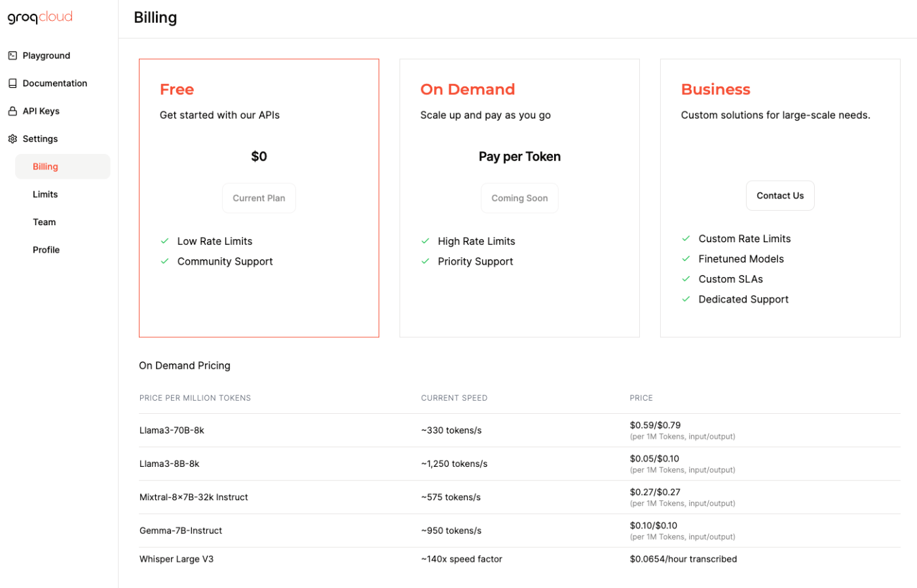Open the Team settings page
Image resolution: width=917 pixels, height=588 pixels.
pyautogui.click(x=45, y=222)
